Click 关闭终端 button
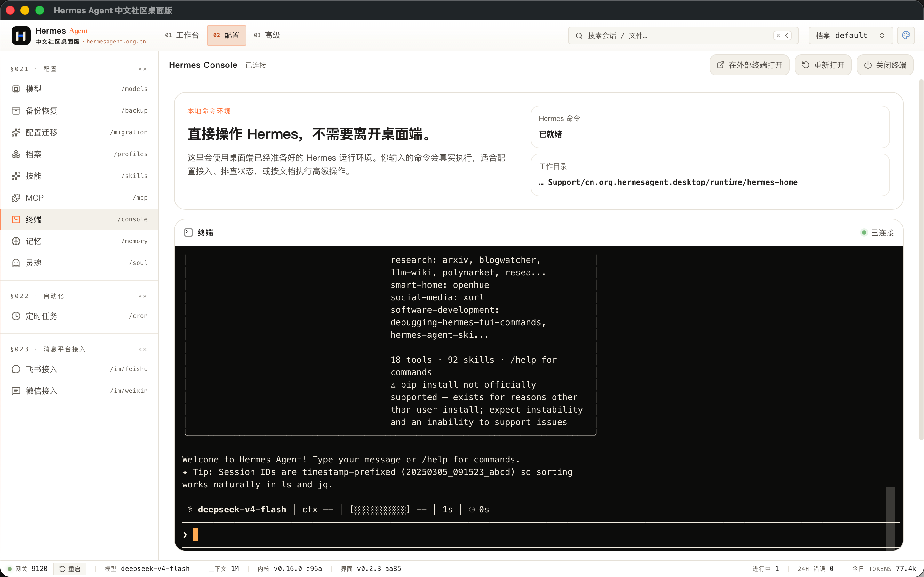 885,65
